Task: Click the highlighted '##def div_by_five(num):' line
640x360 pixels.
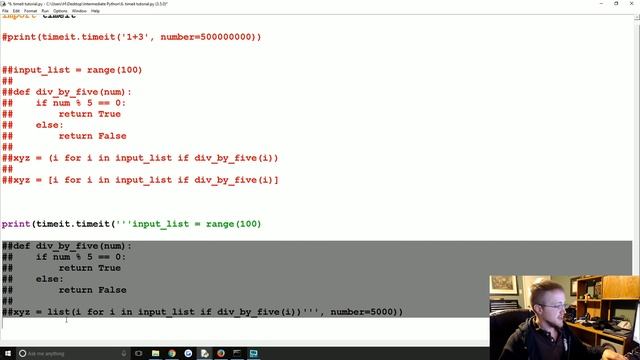Action: pyautogui.click(x=67, y=246)
